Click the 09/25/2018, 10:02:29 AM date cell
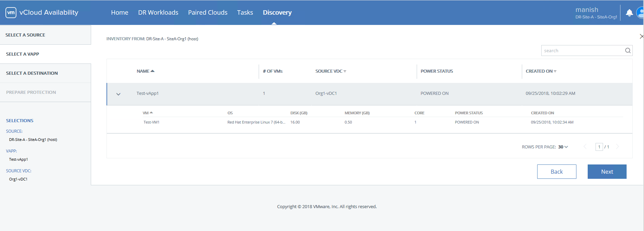 (x=550, y=93)
